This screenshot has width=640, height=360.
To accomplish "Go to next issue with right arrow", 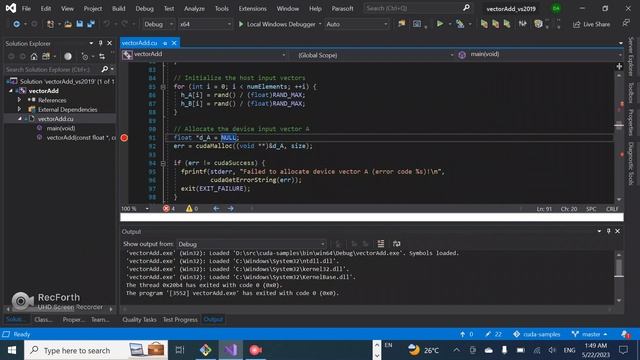I will pos(231,209).
